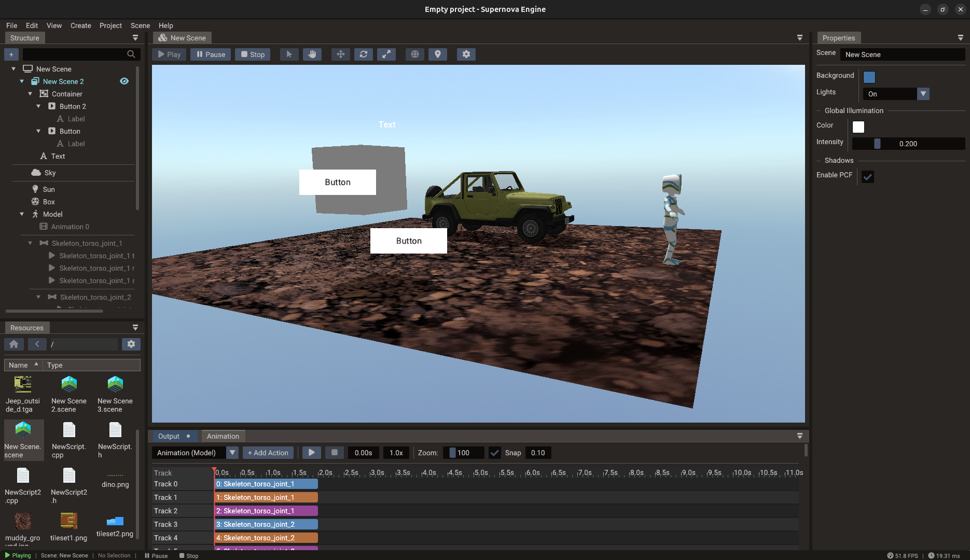This screenshot has width=970, height=560.
Task: Click the location pin icon in viewport toolbar
Action: point(437,54)
